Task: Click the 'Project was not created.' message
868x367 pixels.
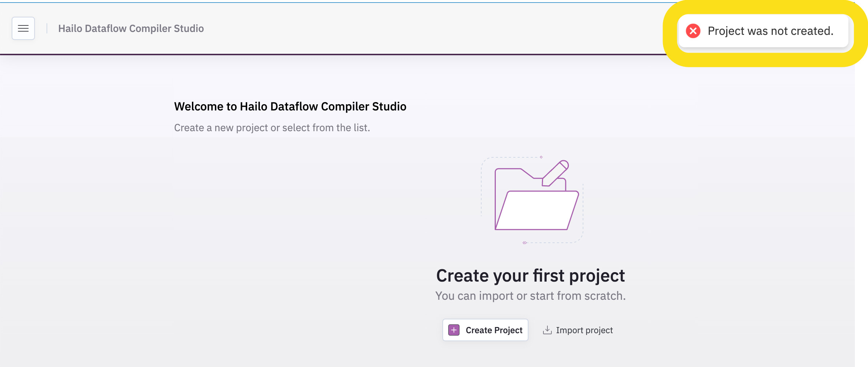Action: coord(770,31)
